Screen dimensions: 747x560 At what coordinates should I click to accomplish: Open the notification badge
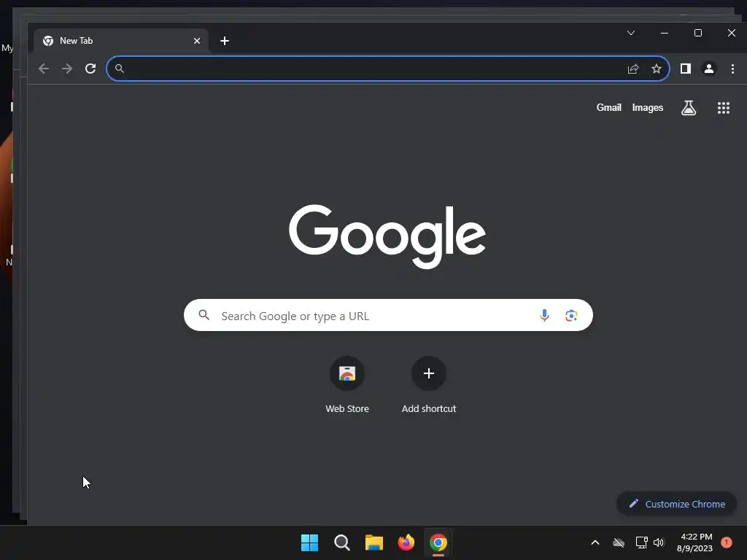click(x=727, y=542)
